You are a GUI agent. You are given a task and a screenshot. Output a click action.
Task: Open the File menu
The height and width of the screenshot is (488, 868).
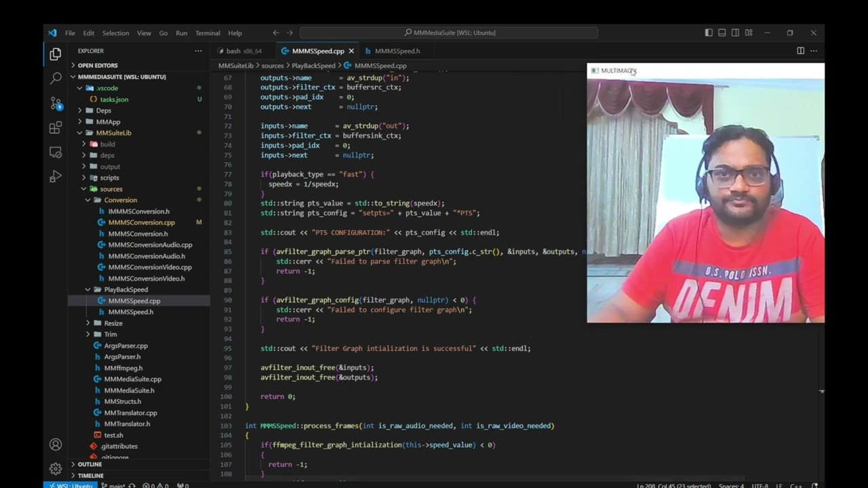pyautogui.click(x=70, y=33)
